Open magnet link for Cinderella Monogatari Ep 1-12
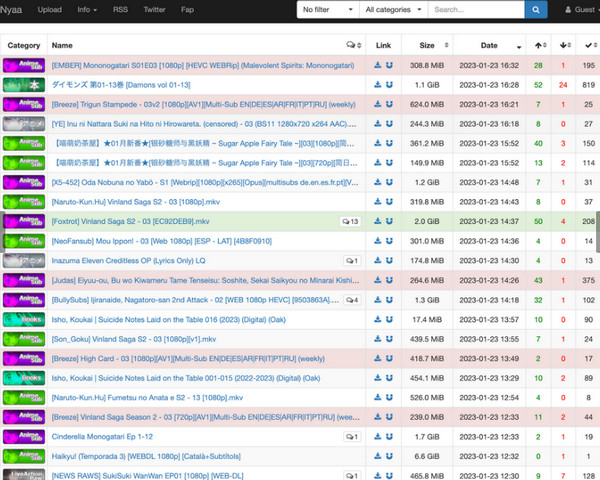600x480 pixels. [x=389, y=436]
